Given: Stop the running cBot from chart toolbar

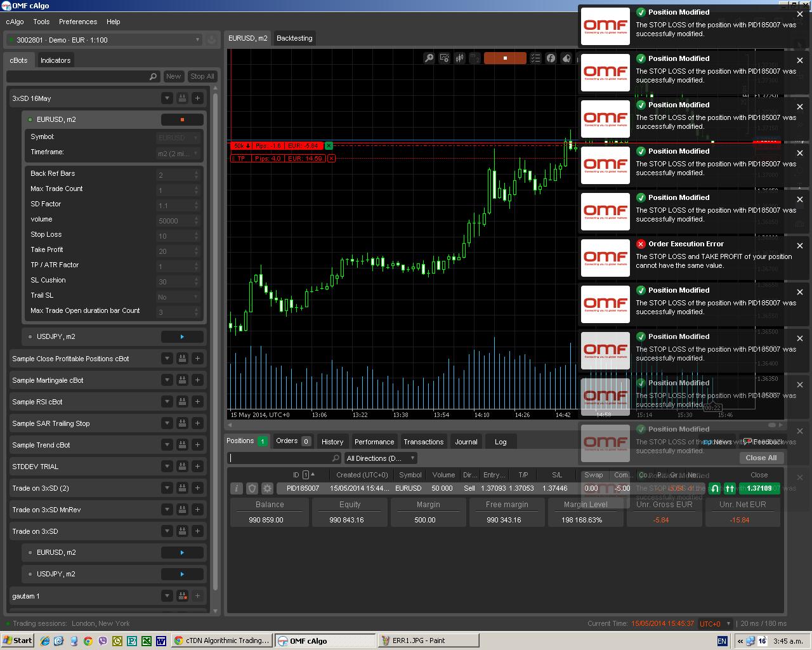Looking at the screenshot, I should [x=505, y=58].
